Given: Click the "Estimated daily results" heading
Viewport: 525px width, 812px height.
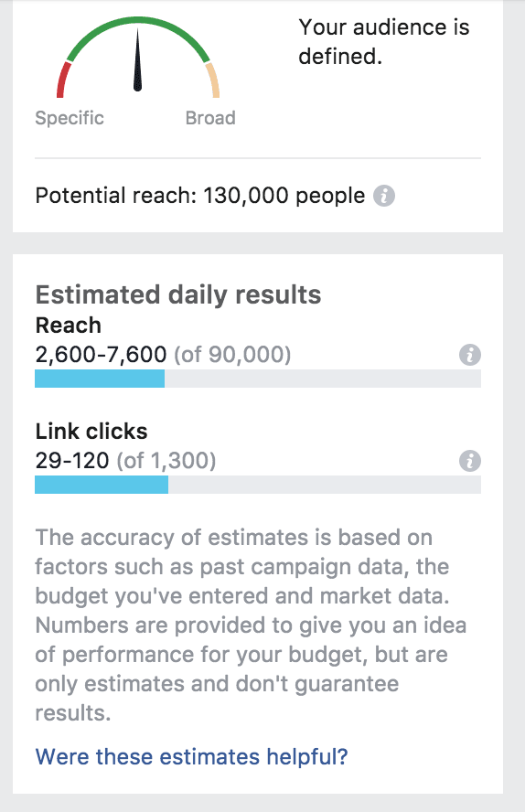Looking at the screenshot, I should (x=178, y=294).
